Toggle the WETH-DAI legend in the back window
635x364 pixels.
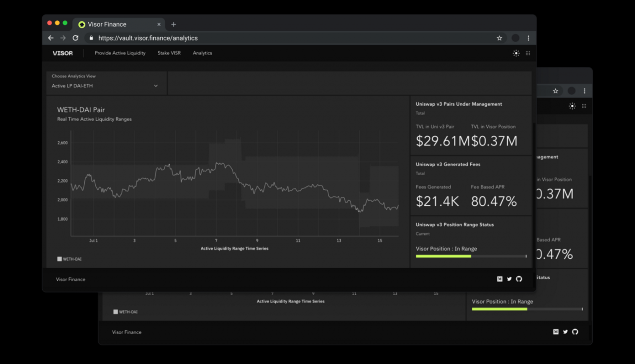tap(126, 312)
